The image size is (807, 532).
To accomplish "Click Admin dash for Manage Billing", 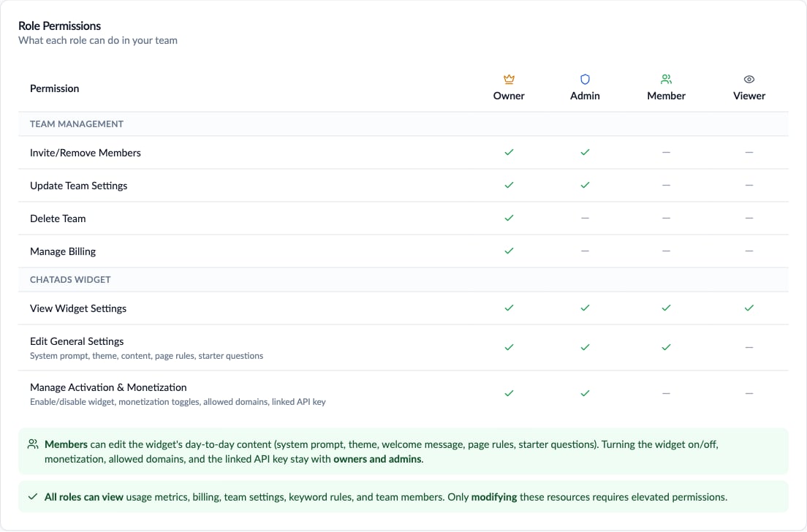I will (x=585, y=251).
